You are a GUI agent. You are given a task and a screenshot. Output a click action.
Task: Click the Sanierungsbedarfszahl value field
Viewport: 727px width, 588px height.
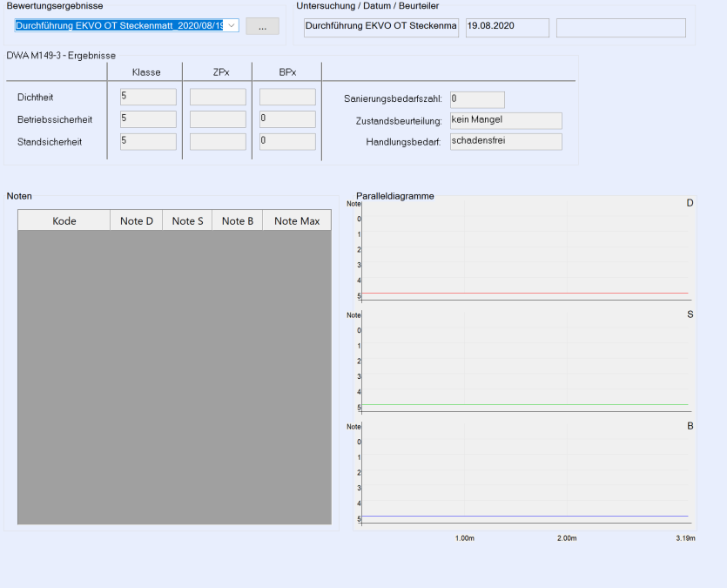(x=477, y=99)
